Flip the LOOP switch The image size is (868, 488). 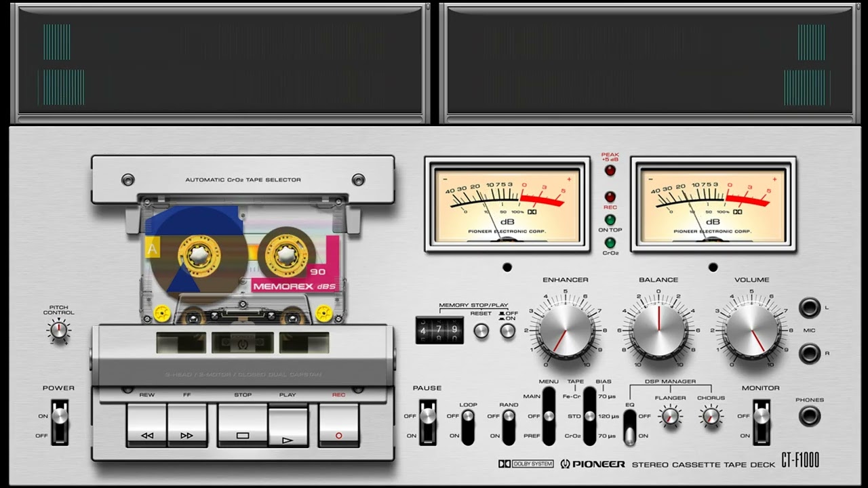point(468,427)
